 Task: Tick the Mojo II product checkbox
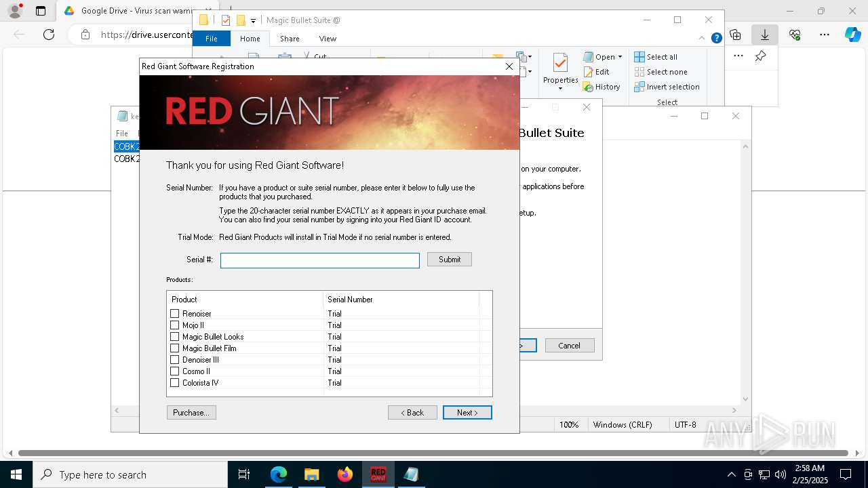coord(175,325)
